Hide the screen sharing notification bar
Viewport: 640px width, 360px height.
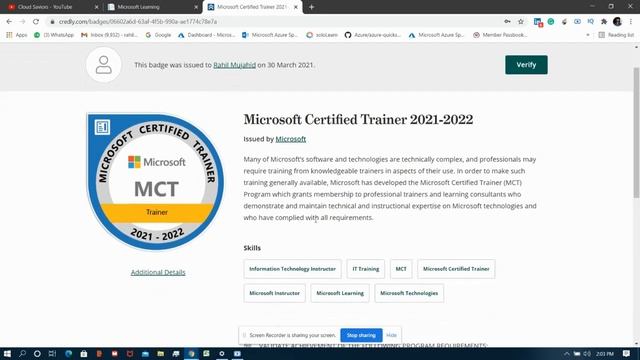391,335
